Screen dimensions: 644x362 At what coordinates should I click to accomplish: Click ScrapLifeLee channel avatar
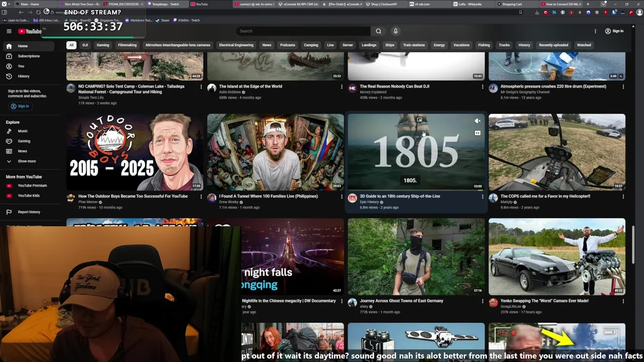(493, 303)
